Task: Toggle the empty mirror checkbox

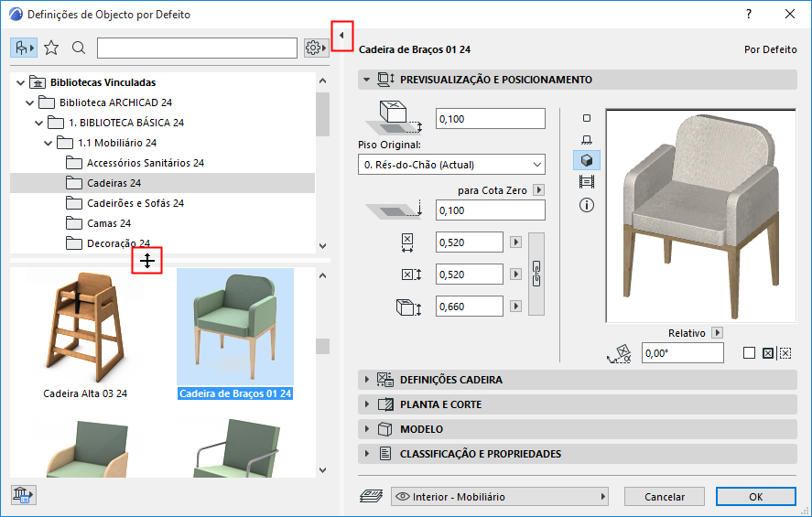Action: (x=749, y=353)
